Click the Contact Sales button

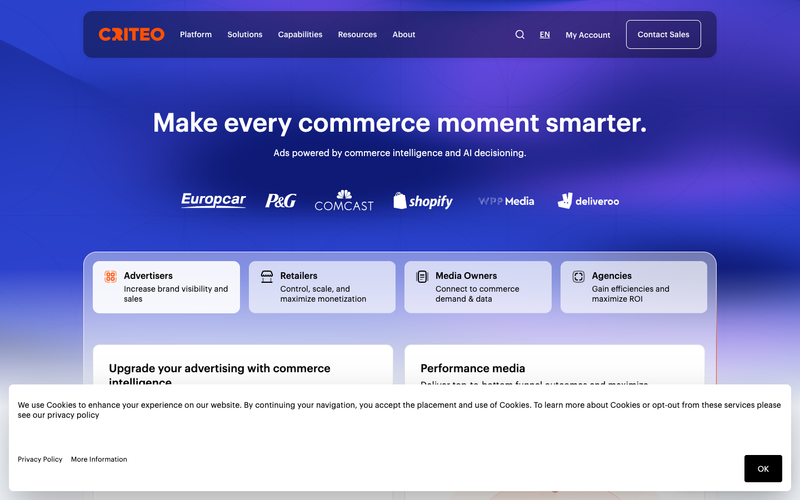click(x=663, y=35)
